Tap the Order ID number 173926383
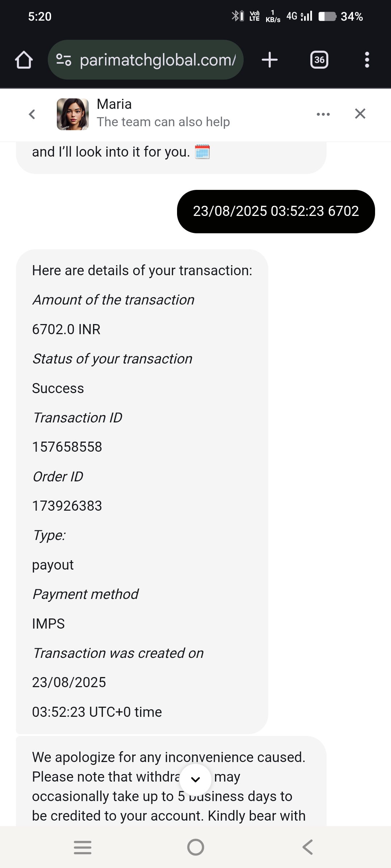Screen dimensions: 391x868 click(x=67, y=506)
